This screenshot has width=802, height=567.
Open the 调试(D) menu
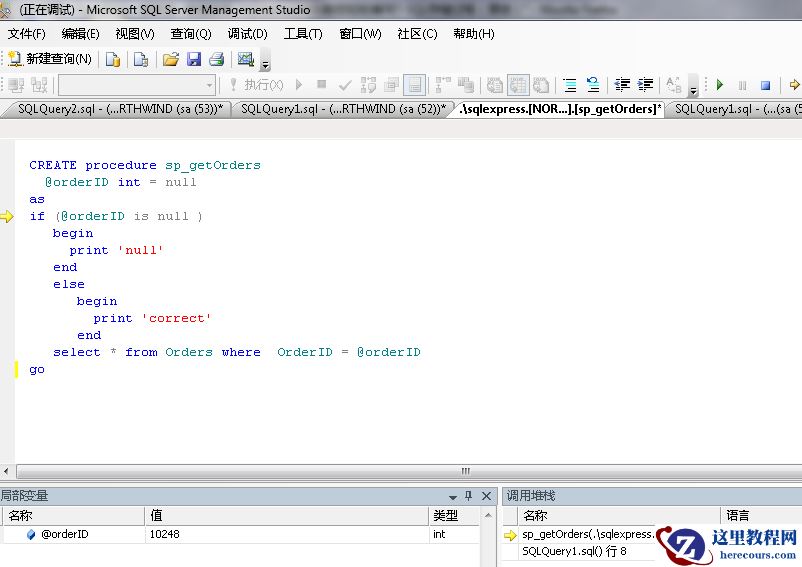248,34
